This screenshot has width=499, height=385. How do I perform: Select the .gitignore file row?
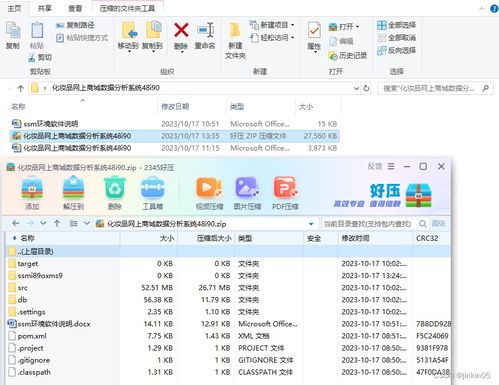tap(229, 360)
